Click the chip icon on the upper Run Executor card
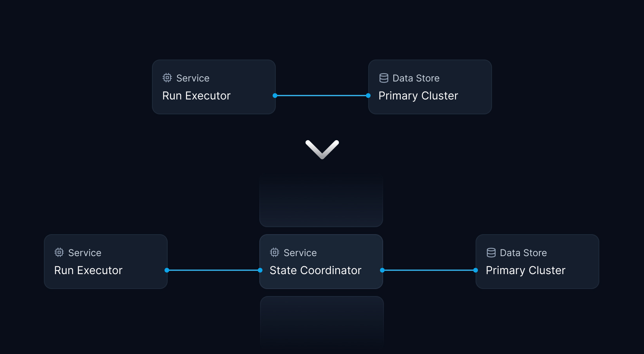 pos(167,78)
